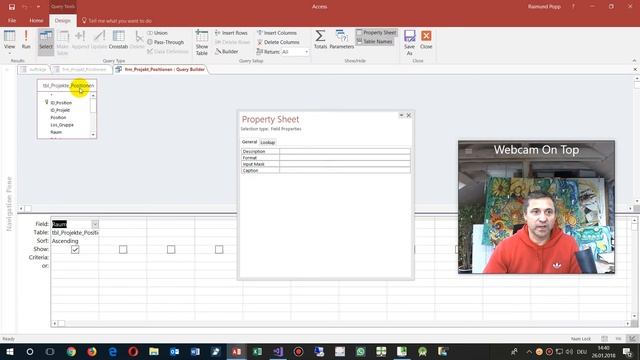Image resolution: width=640 pixels, height=360 pixels.
Task: Open the expression Builder
Action: point(227,51)
